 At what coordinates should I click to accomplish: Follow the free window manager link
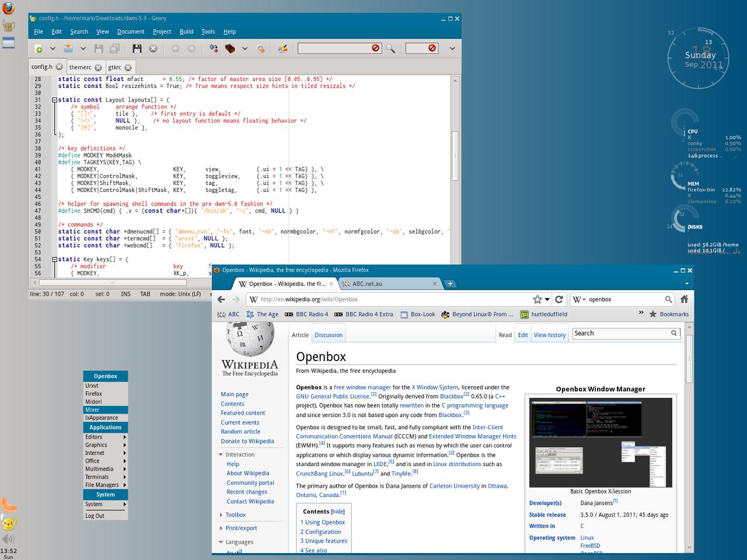coord(362,387)
